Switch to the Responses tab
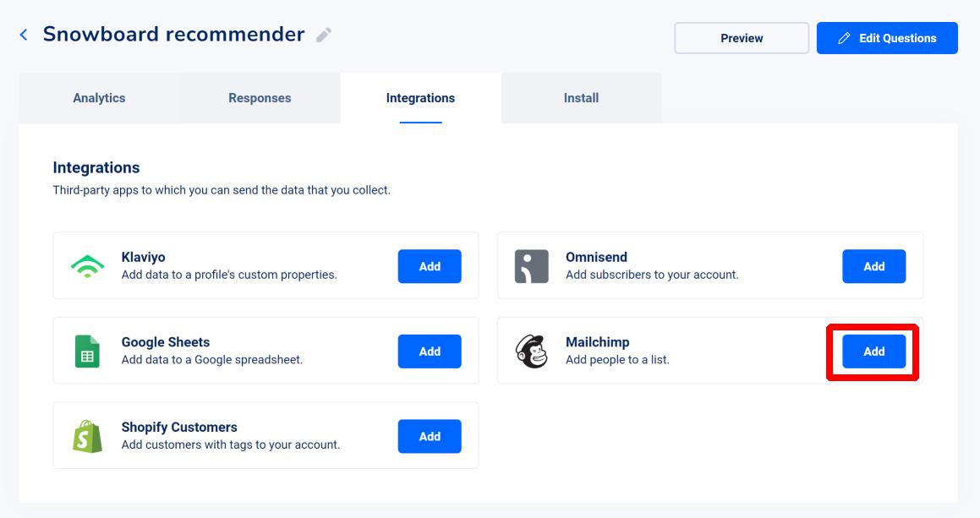This screenshot has height=518, width=980. tap(260, 98)
